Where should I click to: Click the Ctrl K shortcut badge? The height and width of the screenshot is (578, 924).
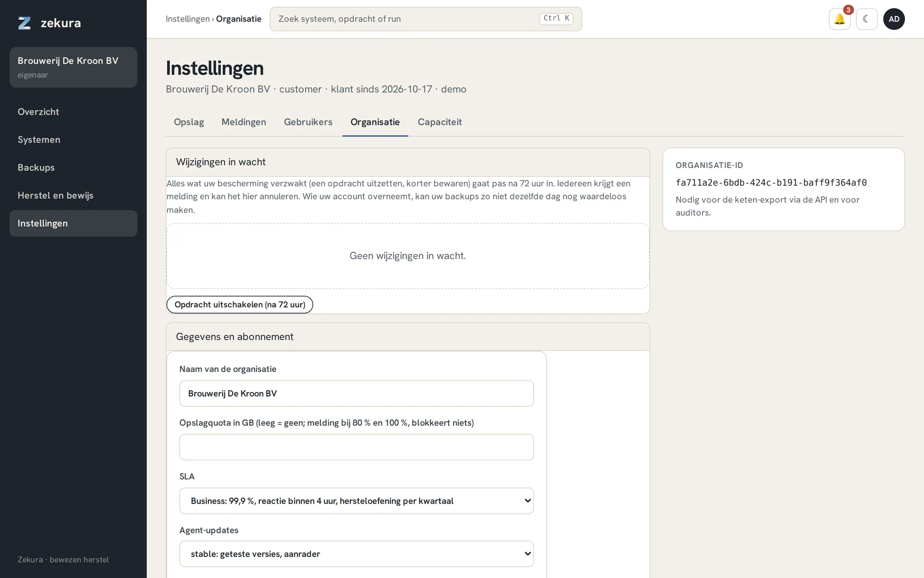click(556, 18)
